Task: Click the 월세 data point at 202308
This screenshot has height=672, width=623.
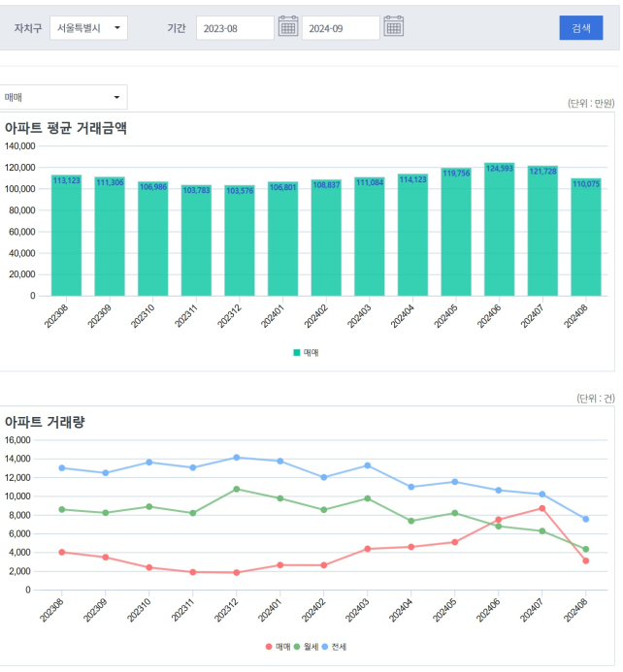Action: pyautogui.click(x=62, y=509)
